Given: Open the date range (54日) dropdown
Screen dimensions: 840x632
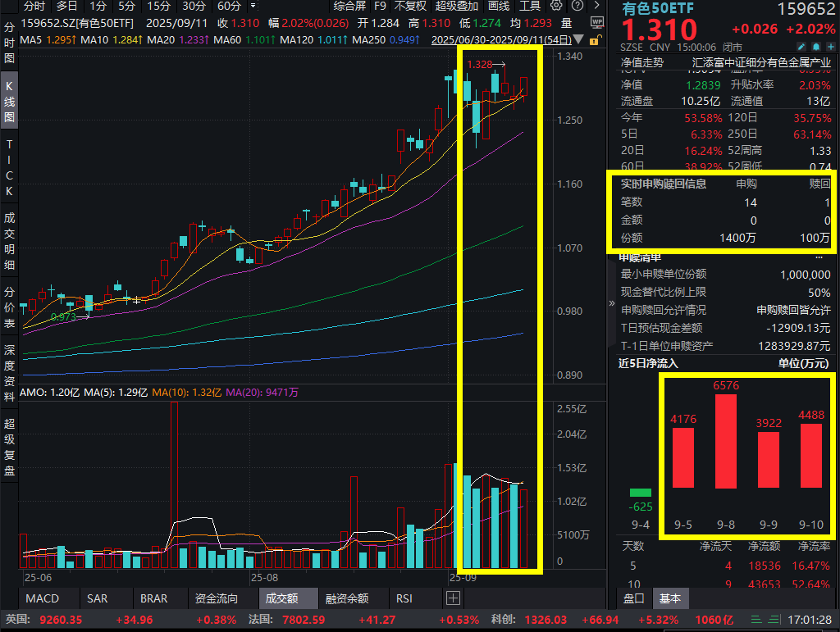Looking at the screenshot, I should click(578, 39).
